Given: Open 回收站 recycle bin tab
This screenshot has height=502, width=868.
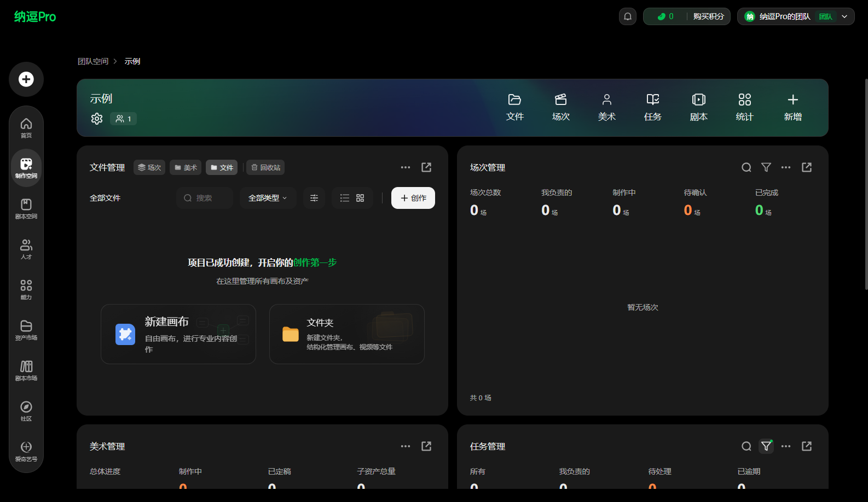Looking at the screenshot, I should [x=265, y=167].
